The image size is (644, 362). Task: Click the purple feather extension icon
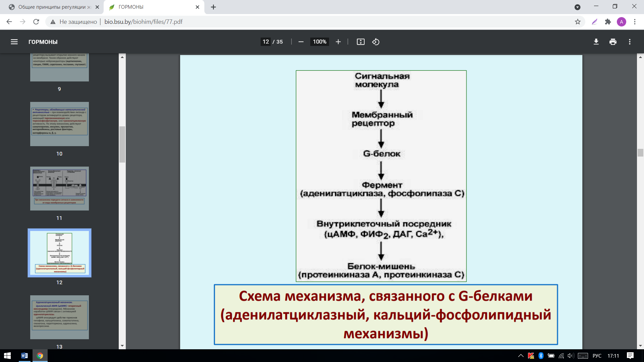click(595, 22)
